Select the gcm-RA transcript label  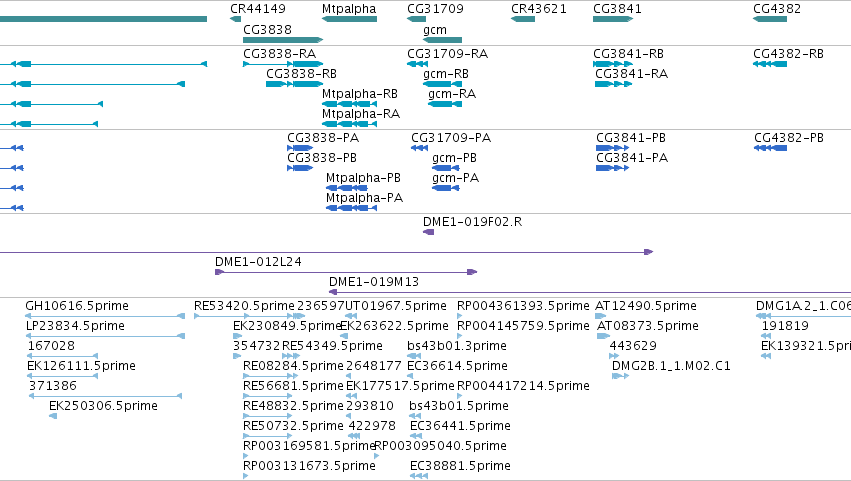click(x=452, y=94)
